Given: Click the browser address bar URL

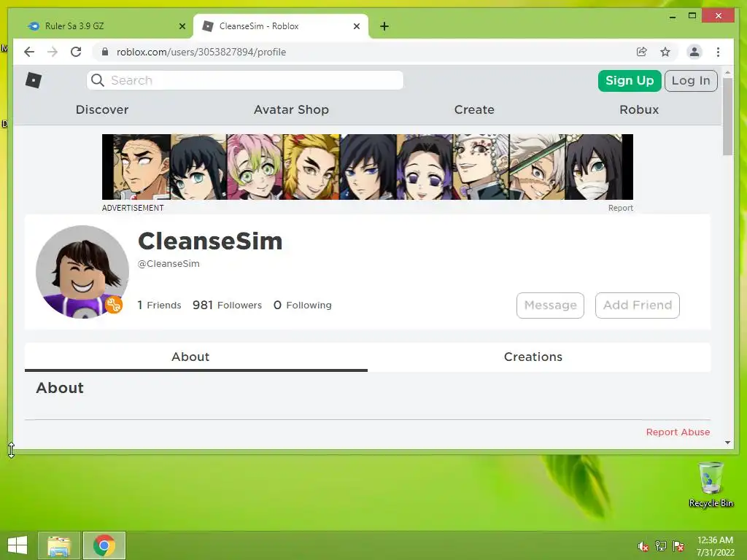Looking at the screenshot, I should [201, 52].
